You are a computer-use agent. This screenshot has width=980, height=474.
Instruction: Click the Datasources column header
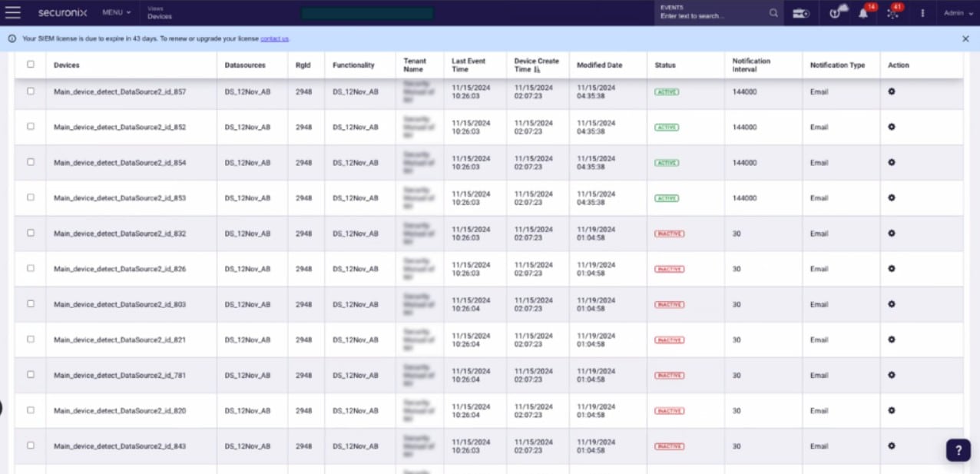(245, 65)
